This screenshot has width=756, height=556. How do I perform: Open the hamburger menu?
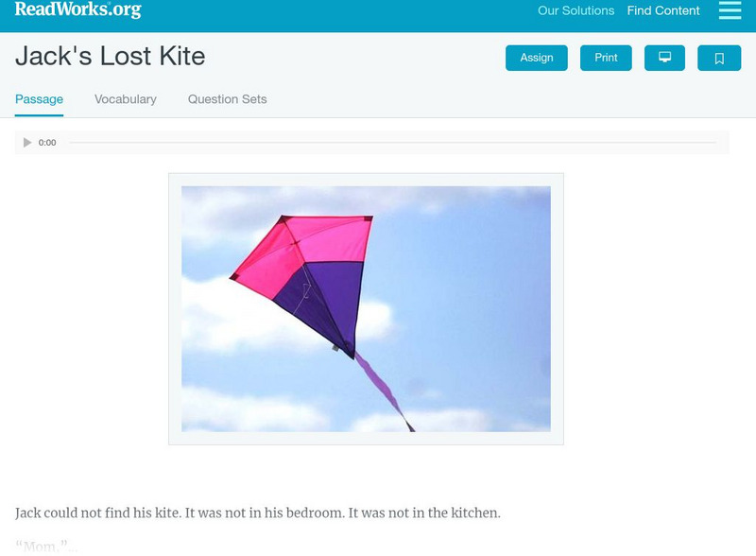(x=730, y=10)
